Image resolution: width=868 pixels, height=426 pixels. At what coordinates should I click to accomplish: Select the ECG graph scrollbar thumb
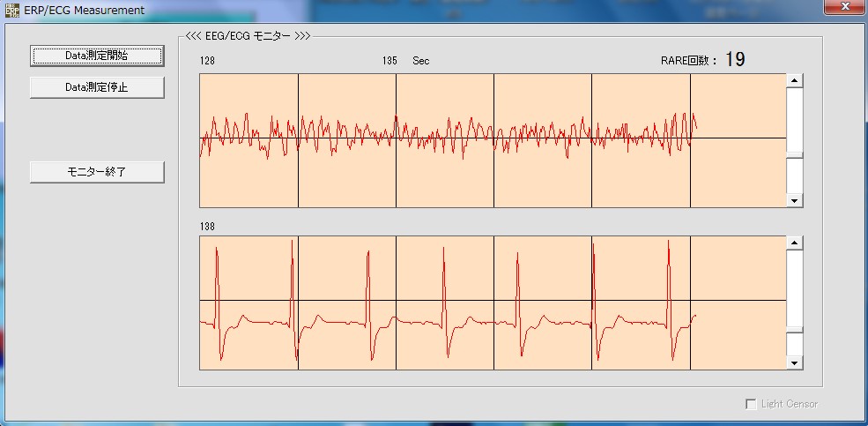click(794, 330)
